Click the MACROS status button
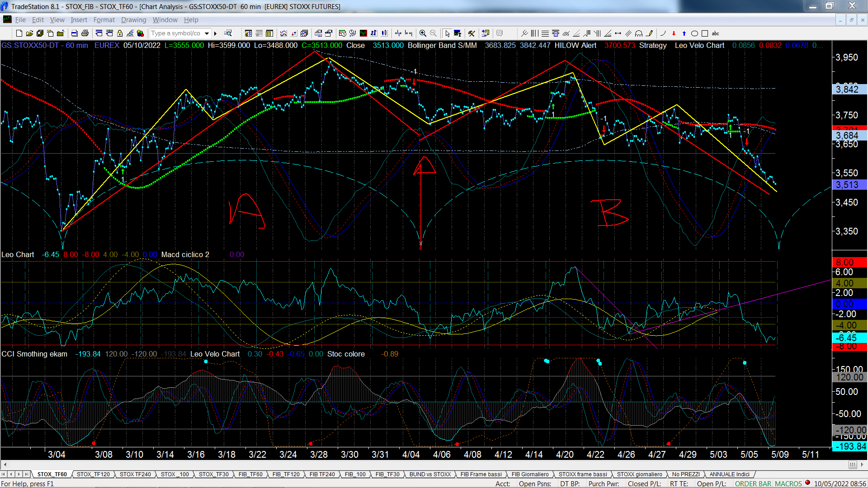868x488 pixels. (x=788, y=483)
